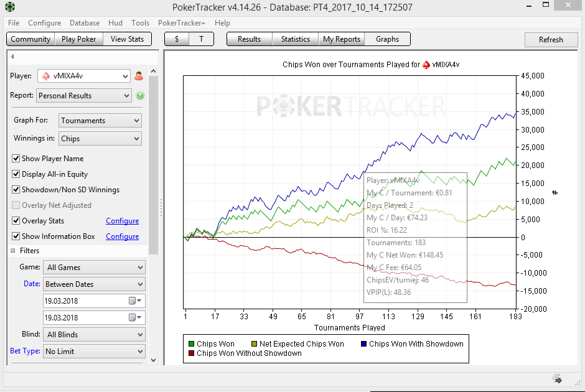The width and height of the screenshot is (585, 392).
Task: Select the T tournaments button
Action: point(202,39)
